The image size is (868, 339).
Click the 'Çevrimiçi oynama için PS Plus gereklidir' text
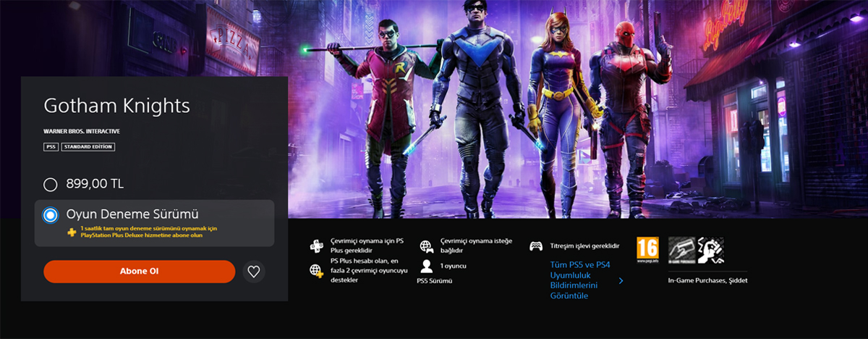367,246
